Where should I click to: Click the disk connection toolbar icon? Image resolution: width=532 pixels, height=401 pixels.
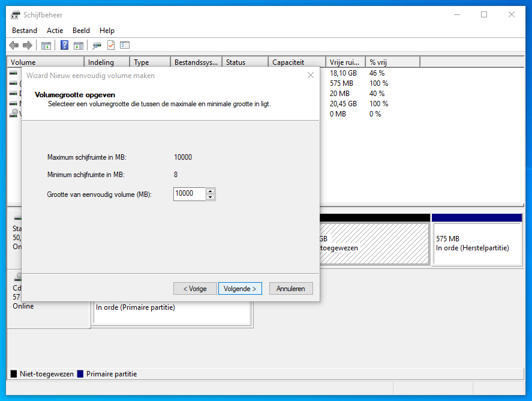(97, 46)
